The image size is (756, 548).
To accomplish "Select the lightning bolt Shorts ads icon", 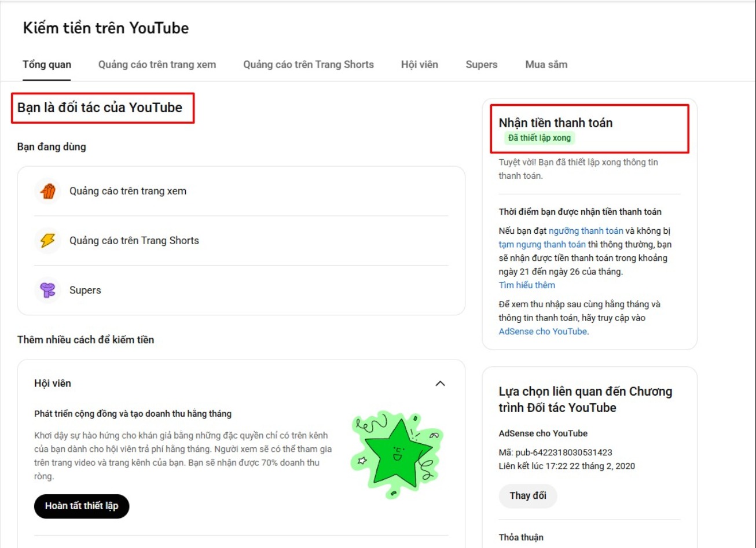I will [47, 241].
